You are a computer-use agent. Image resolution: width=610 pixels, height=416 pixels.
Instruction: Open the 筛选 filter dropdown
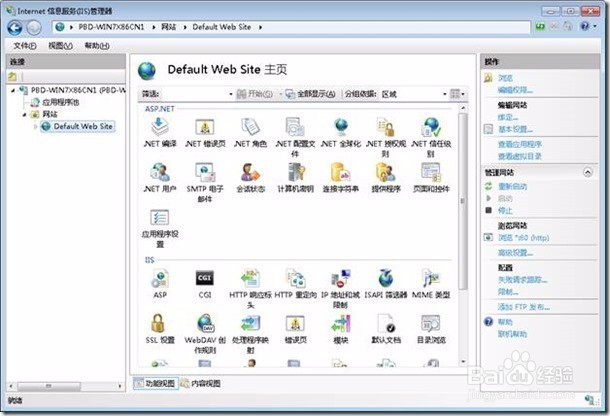pyautogui.click(x=231, y=94)
